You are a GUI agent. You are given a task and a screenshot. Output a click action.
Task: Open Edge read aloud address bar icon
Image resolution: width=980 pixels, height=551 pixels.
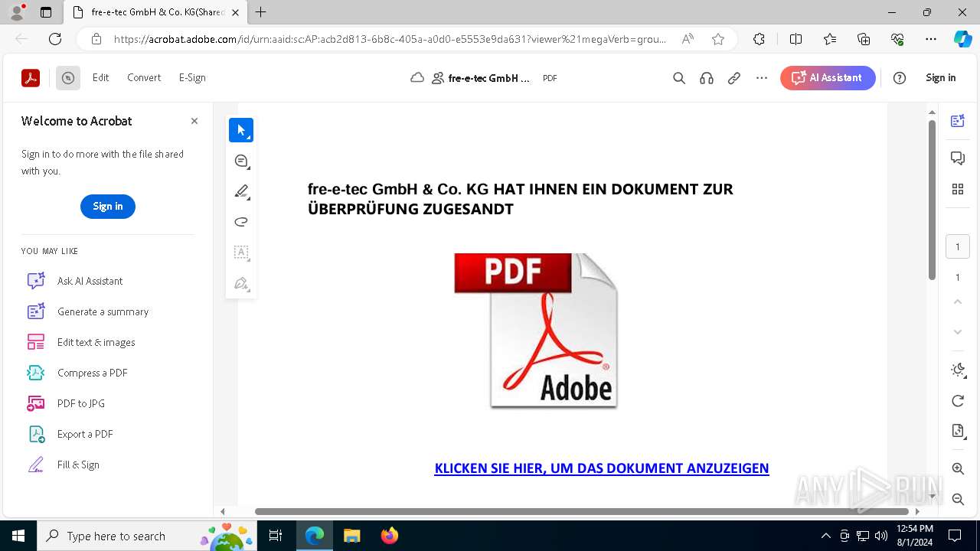click(x=688, y=39)
